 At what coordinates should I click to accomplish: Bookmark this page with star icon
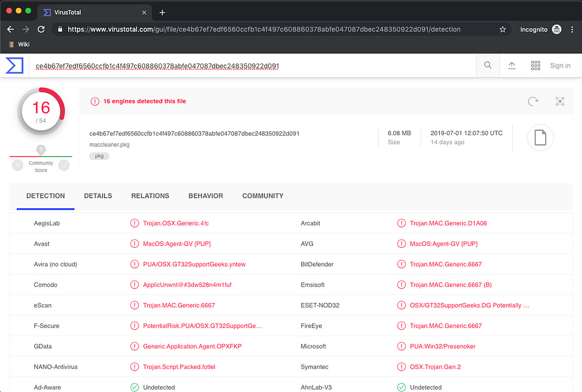(x=503, y=29)
